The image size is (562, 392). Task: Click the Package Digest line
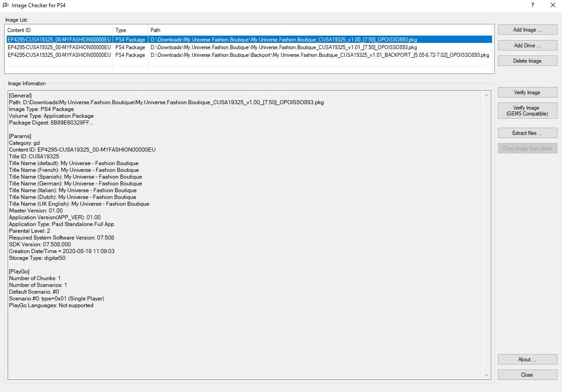click(51, 123)
